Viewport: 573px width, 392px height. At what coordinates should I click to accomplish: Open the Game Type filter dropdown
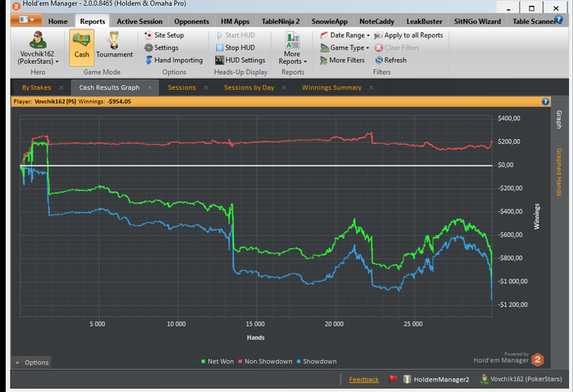click(345, 47)
